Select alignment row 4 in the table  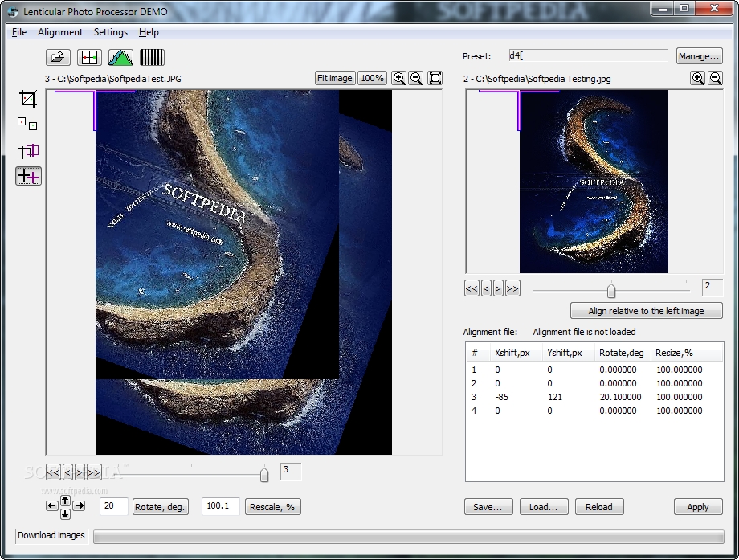pyautogui.click(x=594, y=411)
